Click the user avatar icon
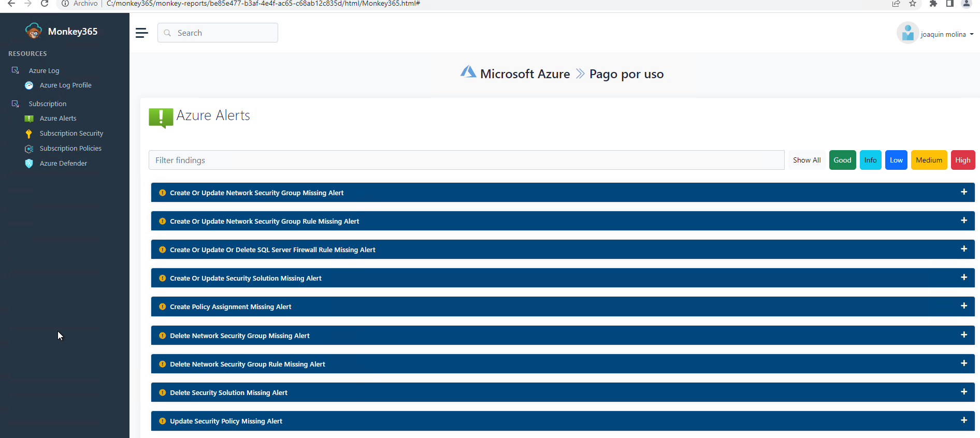 [907, 33]
